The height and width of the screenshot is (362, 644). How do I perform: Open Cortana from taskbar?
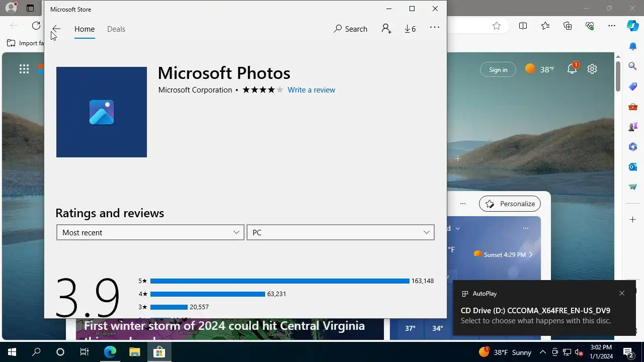click(x=60, y=352)
